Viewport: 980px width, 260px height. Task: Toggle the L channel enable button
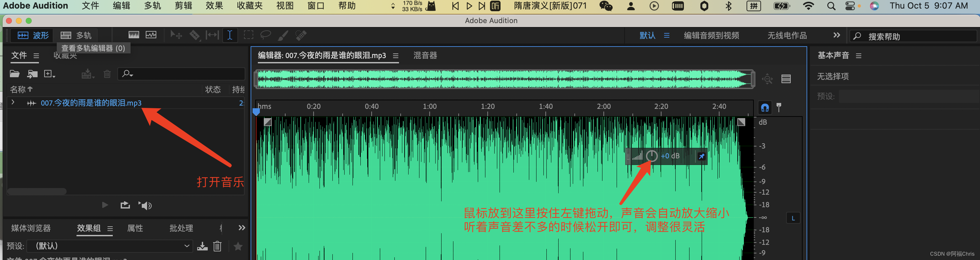coord(793,218)
